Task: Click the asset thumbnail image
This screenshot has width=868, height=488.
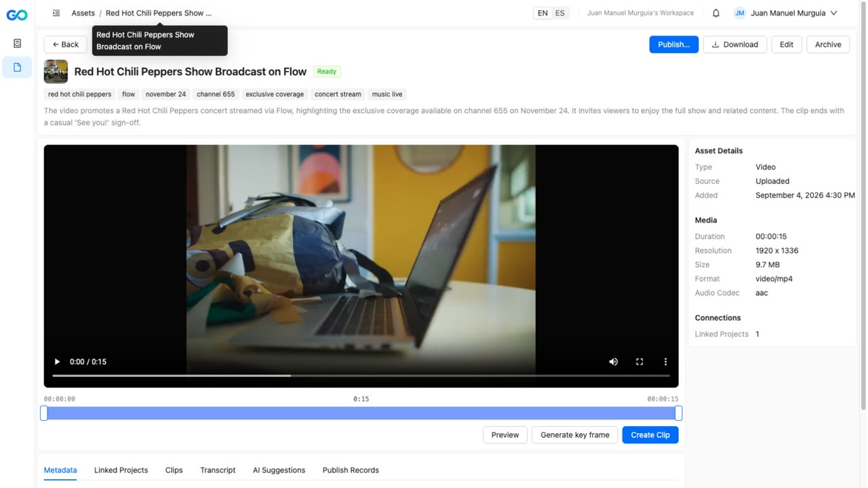Action: pos(56,71)
